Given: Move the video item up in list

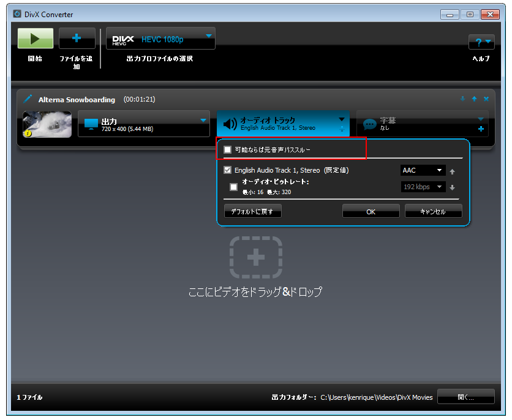Looking at the screenshot, I should [x=474, y=99].
